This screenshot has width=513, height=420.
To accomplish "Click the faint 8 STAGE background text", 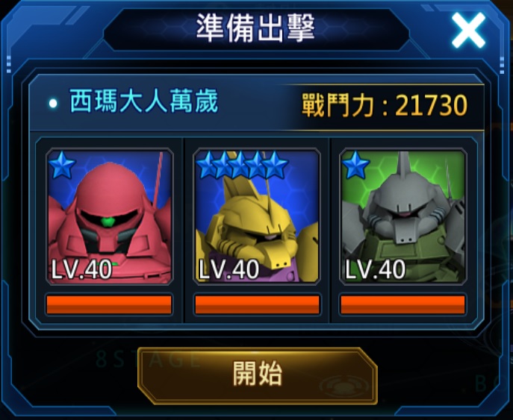I will click(x=149, y=359).
